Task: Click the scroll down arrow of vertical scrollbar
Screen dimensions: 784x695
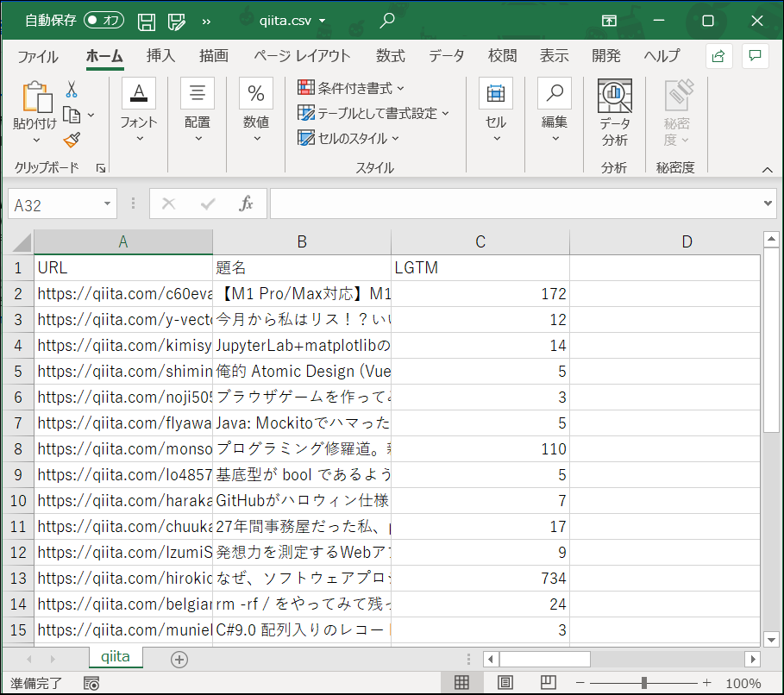Action: coord(771,639)
